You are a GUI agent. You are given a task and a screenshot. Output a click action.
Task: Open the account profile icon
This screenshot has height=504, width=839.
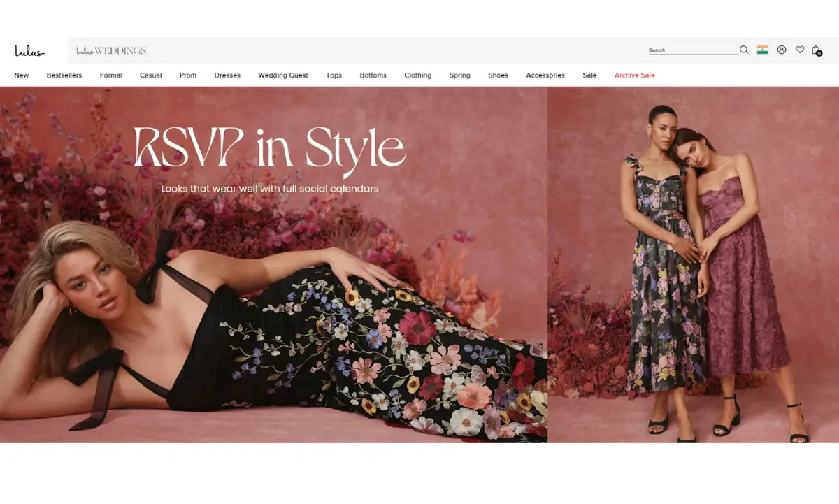point(782,50)
